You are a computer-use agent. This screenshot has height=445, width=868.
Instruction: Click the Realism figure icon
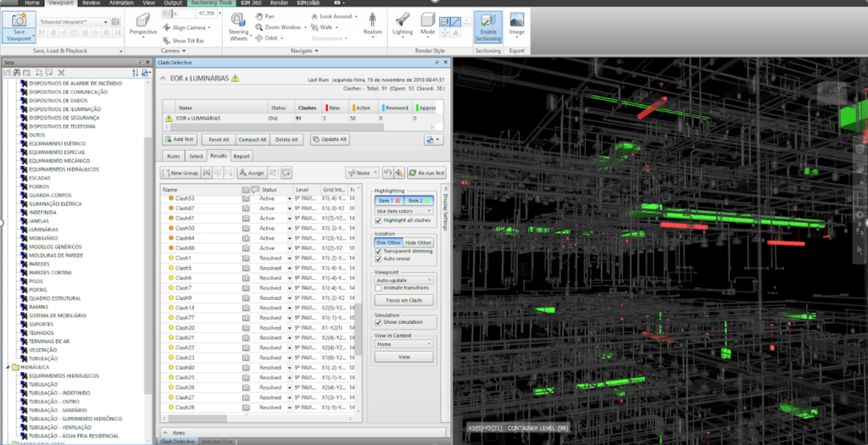coord(373,20)
